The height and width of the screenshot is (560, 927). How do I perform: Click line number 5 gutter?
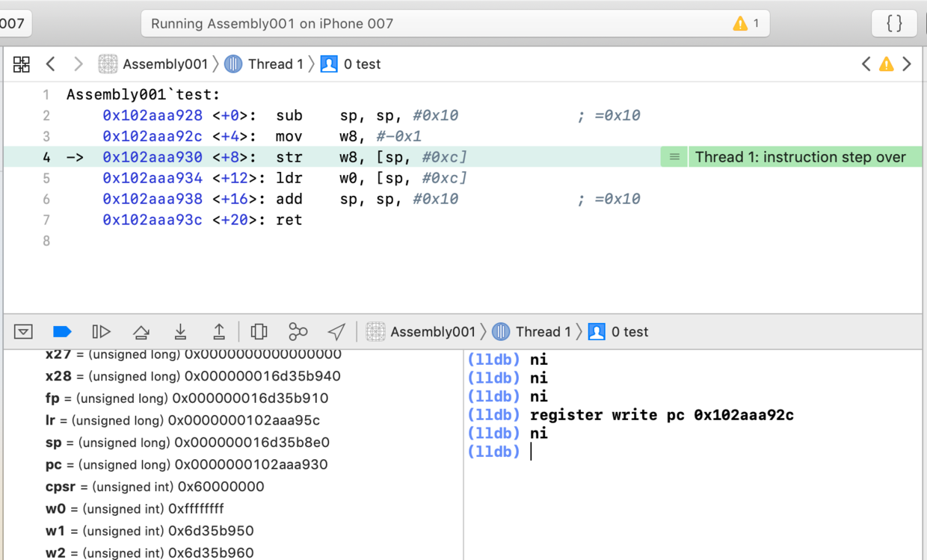coord(46,179)
